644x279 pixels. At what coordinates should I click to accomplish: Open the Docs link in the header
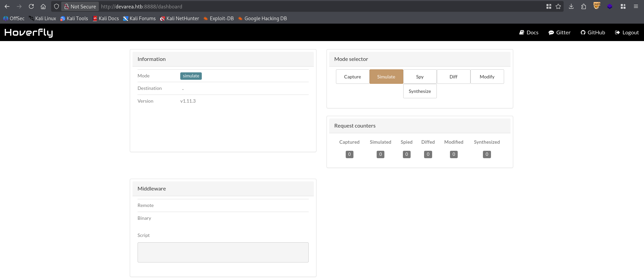pyautogui.click(x=529, y=33)
